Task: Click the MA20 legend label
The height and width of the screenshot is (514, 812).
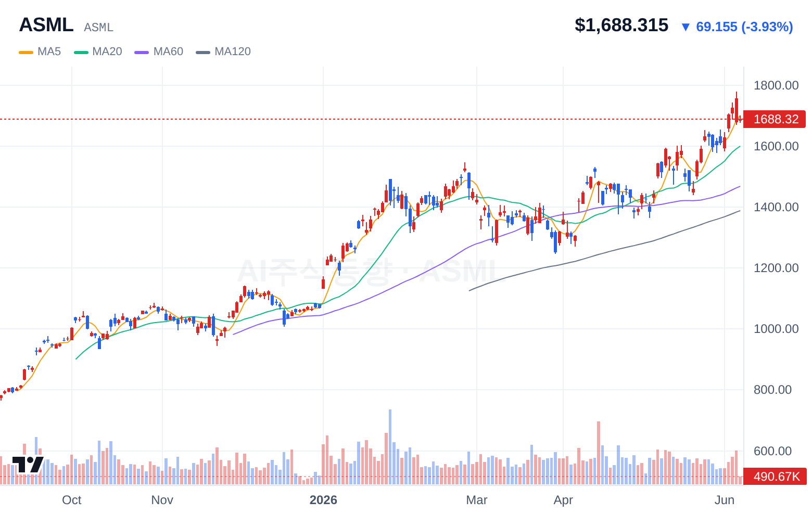Action: coord(107,52)
